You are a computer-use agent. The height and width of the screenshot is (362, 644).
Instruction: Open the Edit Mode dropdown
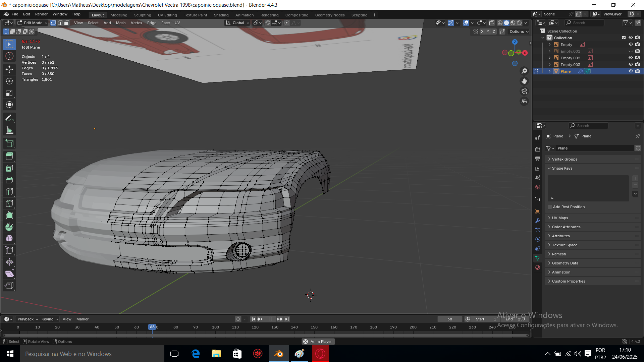(33, 23)
